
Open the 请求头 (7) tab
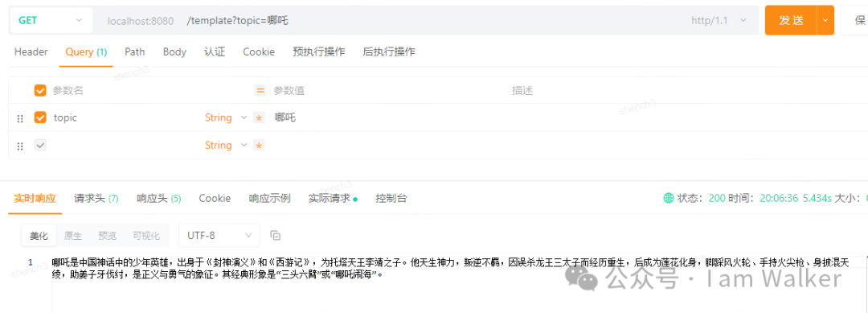[x=96, y=198]
